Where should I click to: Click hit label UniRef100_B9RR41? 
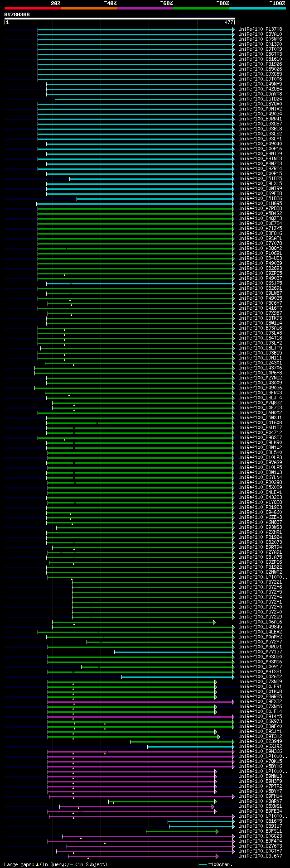click(260, 119)
